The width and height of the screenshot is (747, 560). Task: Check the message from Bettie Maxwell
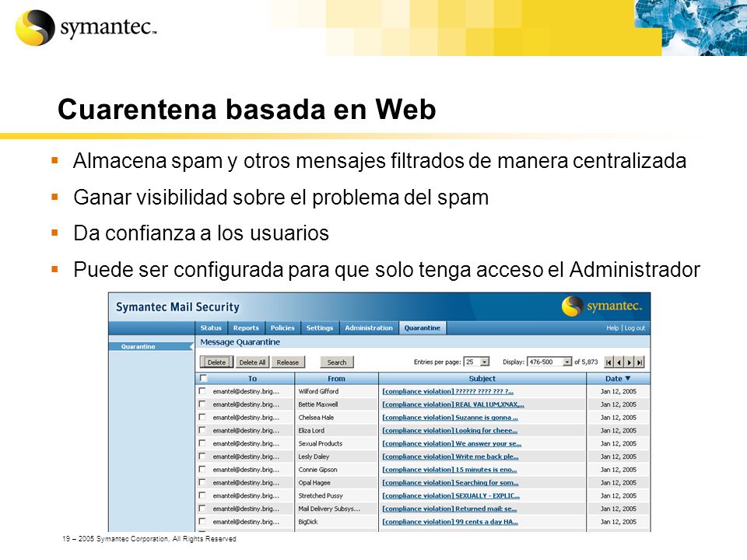pos(202,404)
